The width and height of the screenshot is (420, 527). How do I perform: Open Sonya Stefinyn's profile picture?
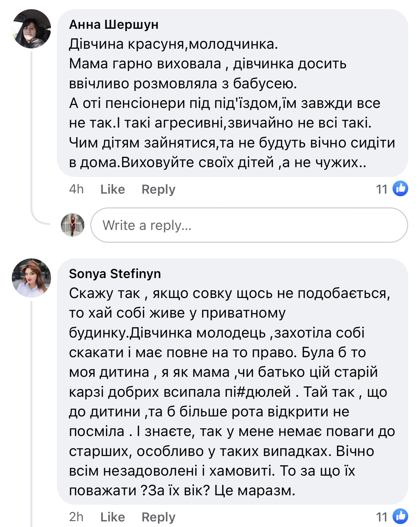click(x=31, y=278)
